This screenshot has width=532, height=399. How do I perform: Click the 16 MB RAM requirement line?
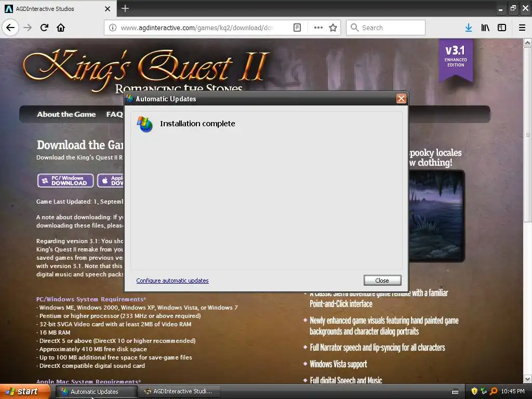(x=54, y=332)
